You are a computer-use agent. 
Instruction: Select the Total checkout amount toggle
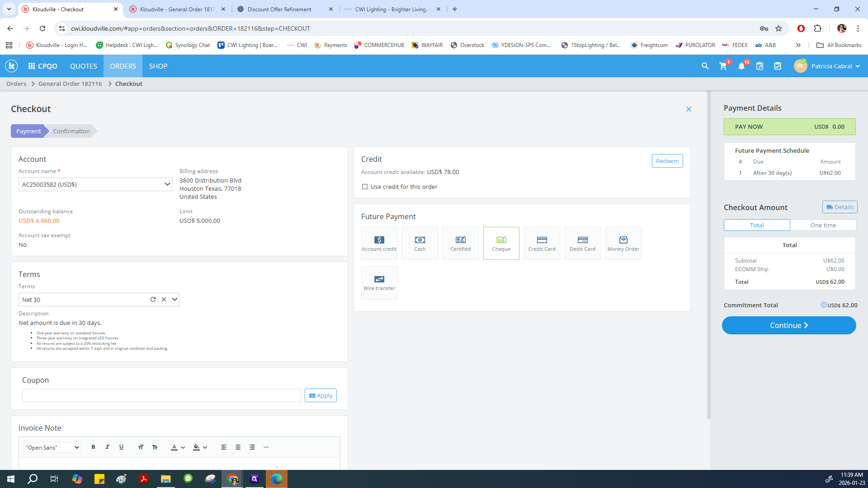(756, 225)
